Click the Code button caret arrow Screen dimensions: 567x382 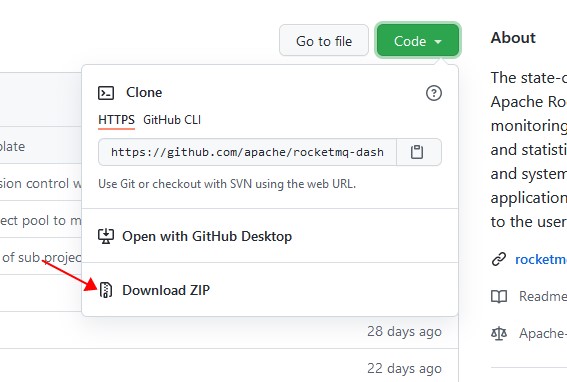(438, 42)
